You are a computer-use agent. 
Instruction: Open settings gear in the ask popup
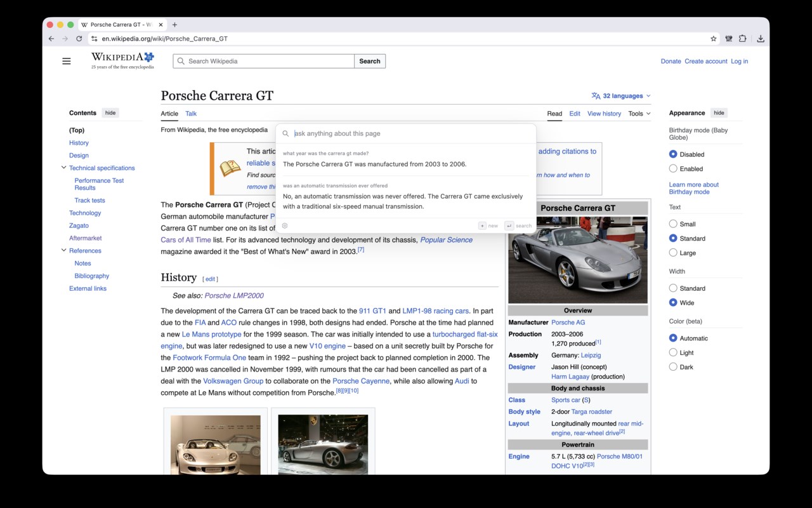tap(285, 225)
